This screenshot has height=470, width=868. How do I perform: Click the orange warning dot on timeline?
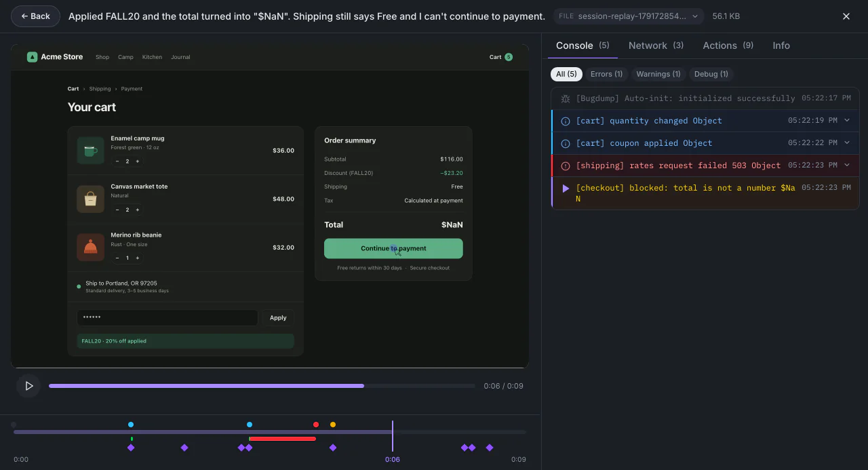333,425
